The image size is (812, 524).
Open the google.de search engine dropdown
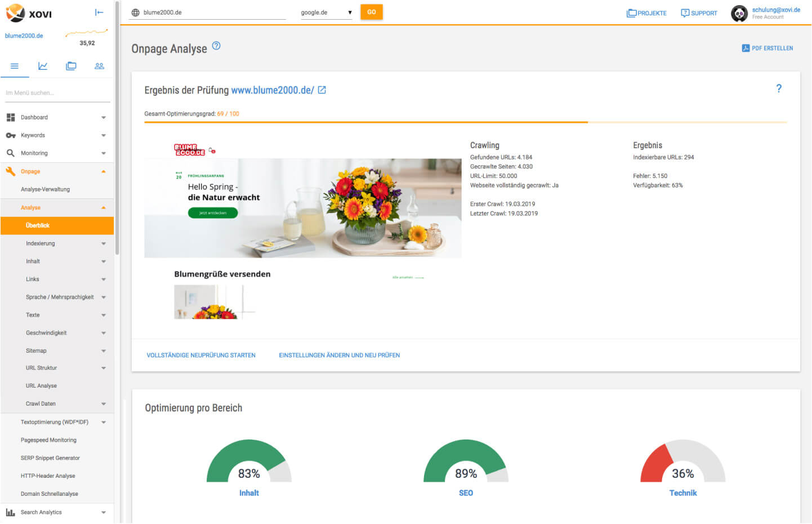click(326, 12)
